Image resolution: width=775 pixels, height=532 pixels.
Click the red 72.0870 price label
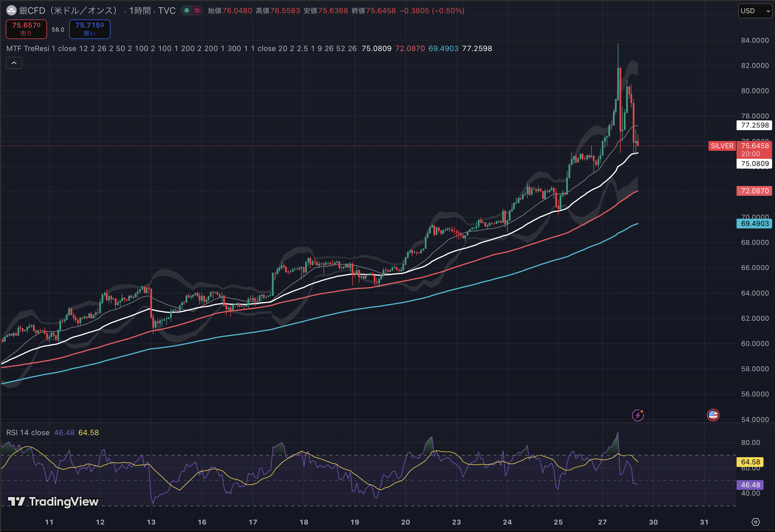[x=754, y=191]
